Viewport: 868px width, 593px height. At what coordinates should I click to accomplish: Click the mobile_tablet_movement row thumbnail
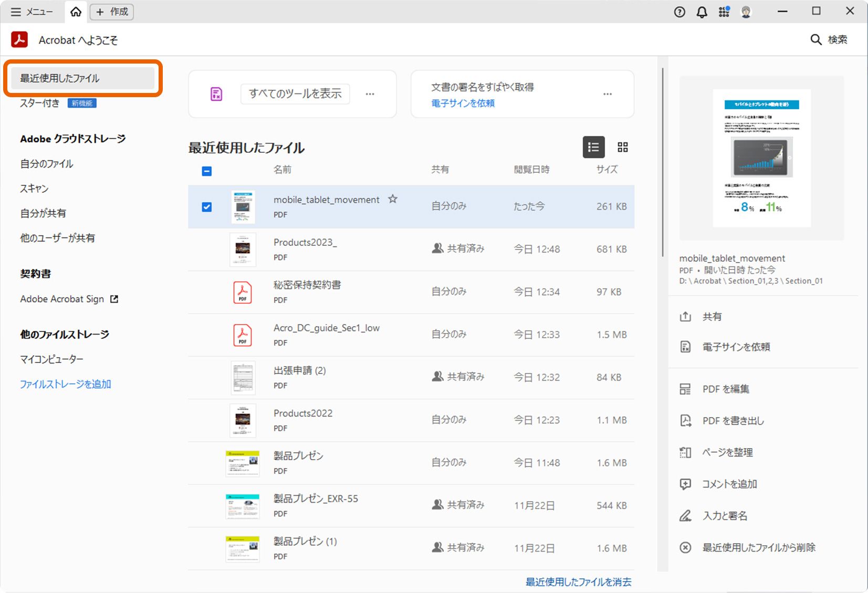[243, 207]
